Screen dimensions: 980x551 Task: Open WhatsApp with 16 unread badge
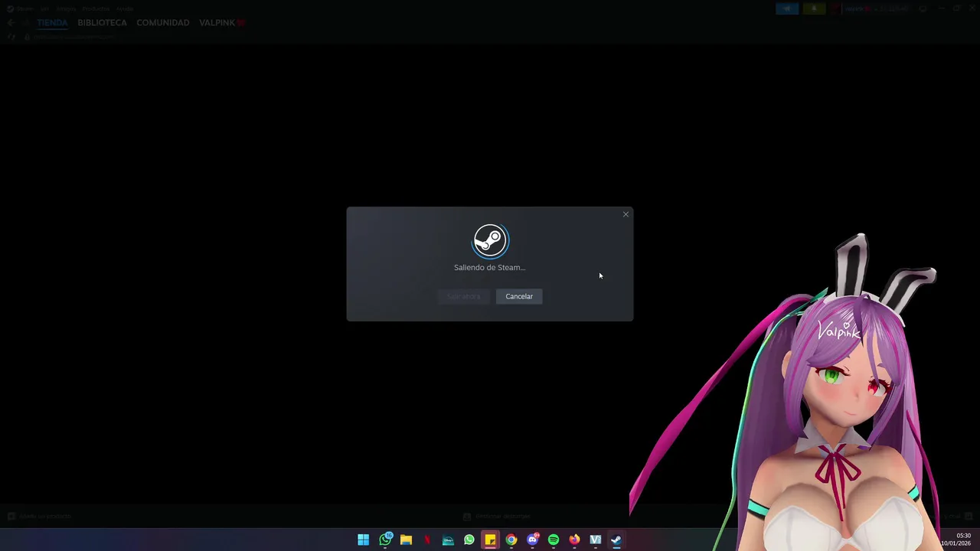tap(385, 540)
